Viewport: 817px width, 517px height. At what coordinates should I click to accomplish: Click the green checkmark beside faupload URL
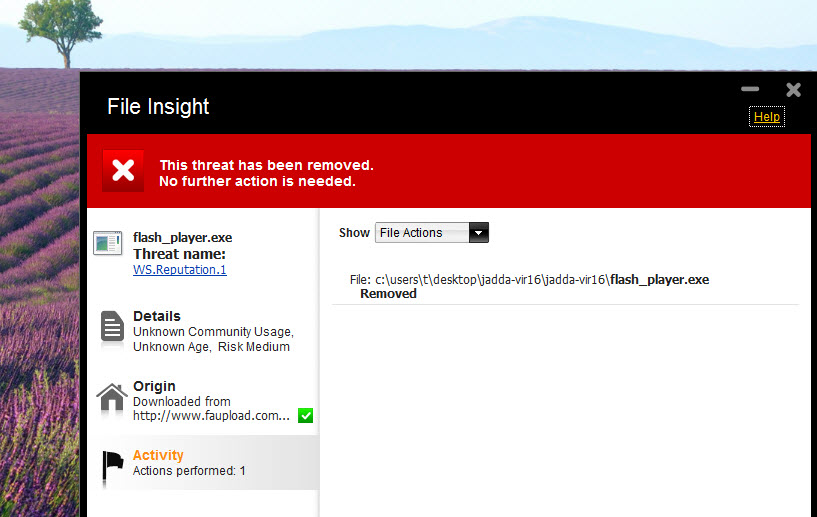tap(305, 415)
